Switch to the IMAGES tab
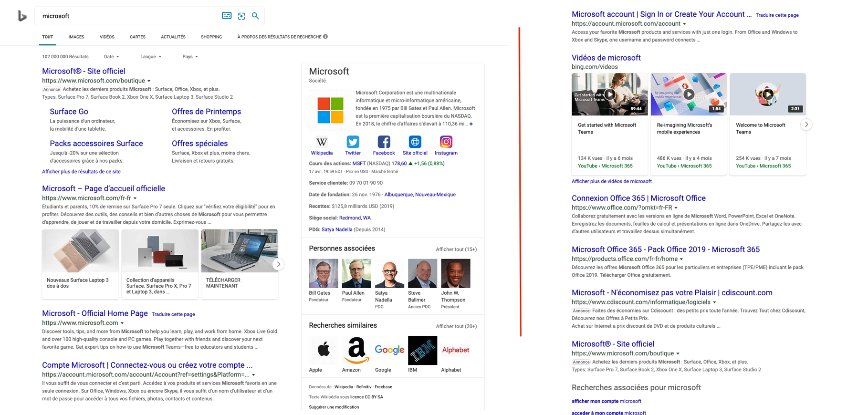 76,37
